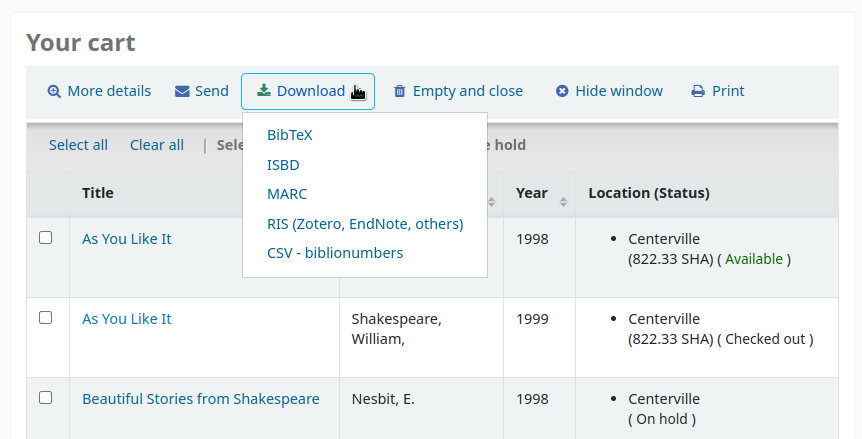Click the Print printer icon
The image size is (862, 439).
[698, 91]
